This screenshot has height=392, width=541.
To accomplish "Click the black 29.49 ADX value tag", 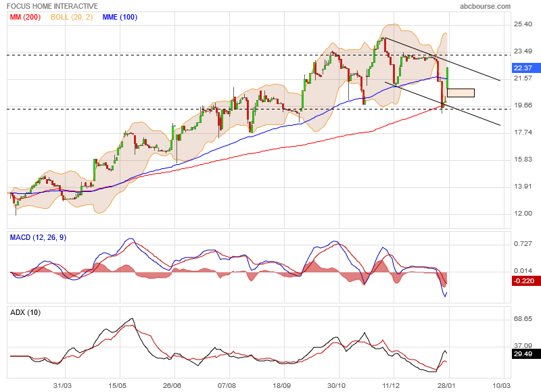I will pos(526,353).
